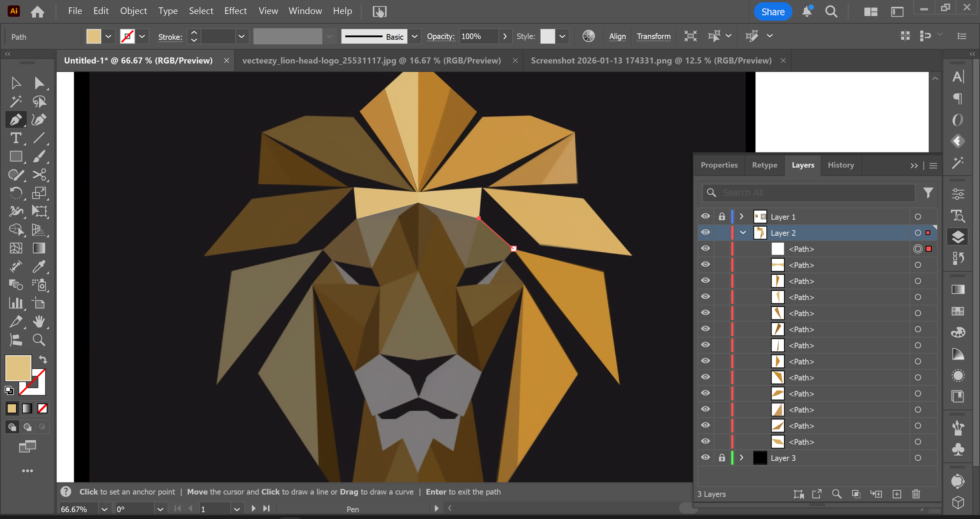Open the Opacity value dropdown arrow
The height and width of the screenshot is (519, 980).
click(505, 36)
